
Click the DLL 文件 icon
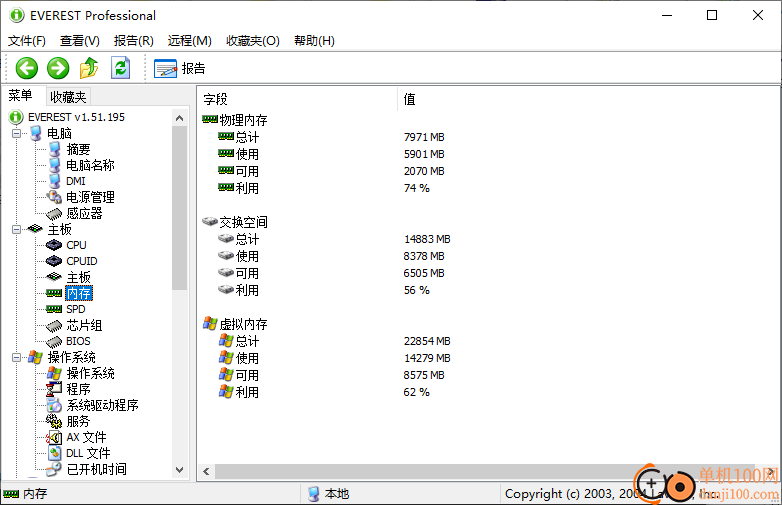tap(54, 453)
